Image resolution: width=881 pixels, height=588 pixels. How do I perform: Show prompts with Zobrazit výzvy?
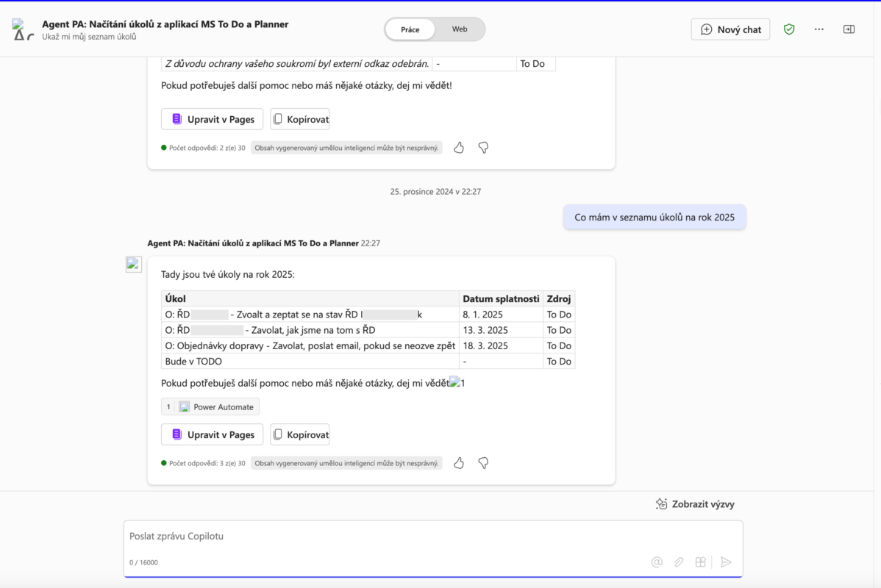tap(695, 503)
